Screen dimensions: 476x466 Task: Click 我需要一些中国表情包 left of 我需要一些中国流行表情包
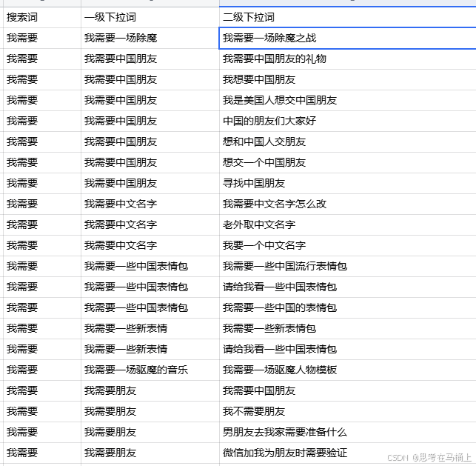coord(150,266)
